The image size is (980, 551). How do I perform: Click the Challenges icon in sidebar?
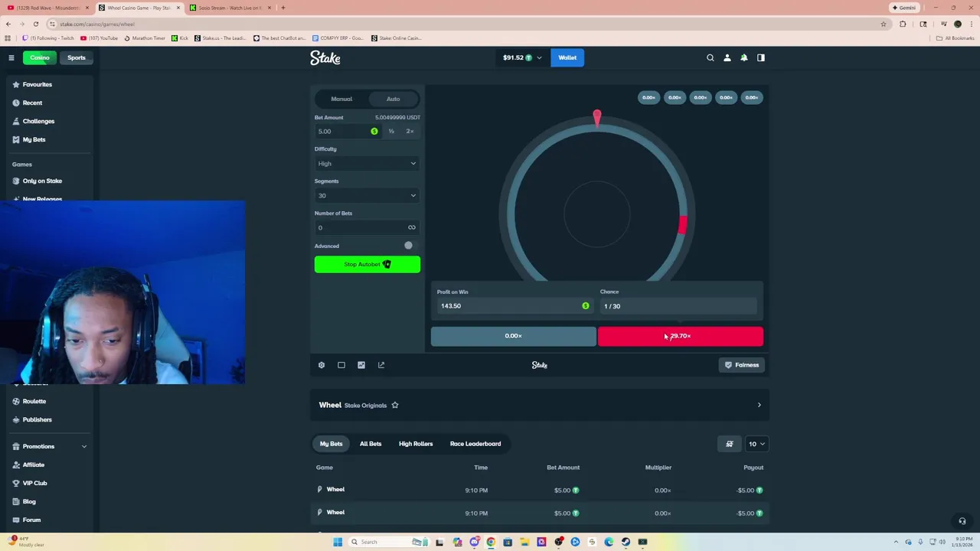click(x=16, y=121)
